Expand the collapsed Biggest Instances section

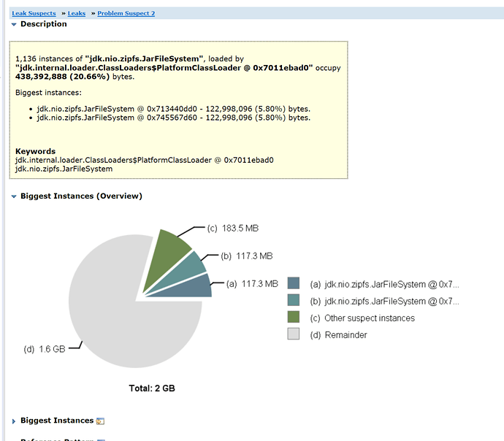pyautogui.click(x=14, y=421)
